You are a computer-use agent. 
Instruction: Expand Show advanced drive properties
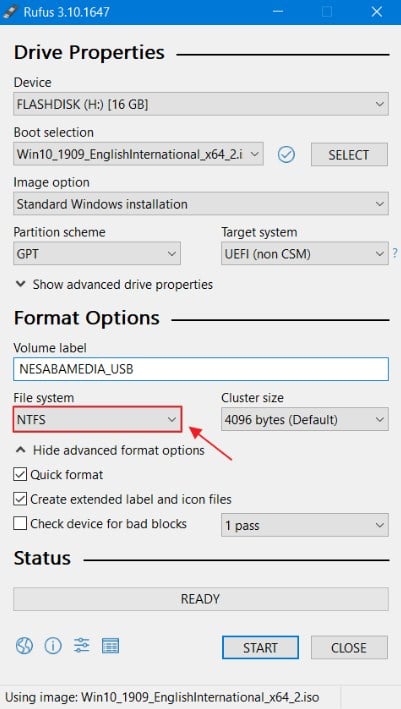(114, 284)
